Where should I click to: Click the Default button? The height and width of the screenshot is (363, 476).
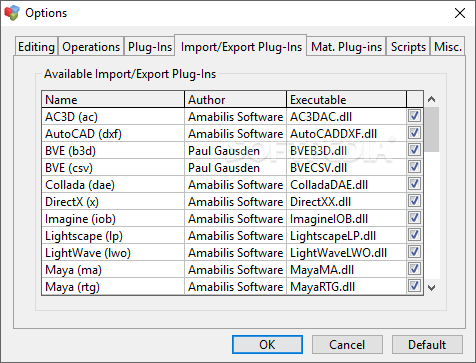point(427,345)
